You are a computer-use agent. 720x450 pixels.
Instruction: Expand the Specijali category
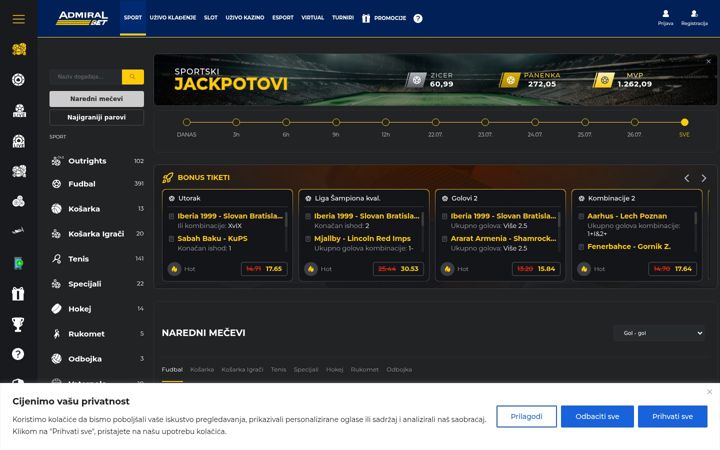point(97,284)
